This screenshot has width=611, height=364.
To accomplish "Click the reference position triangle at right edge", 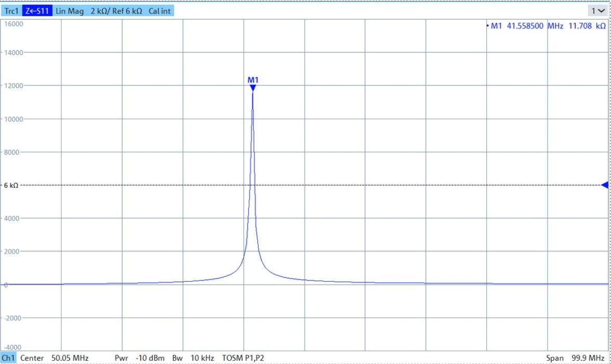I will tap(605, 185).
